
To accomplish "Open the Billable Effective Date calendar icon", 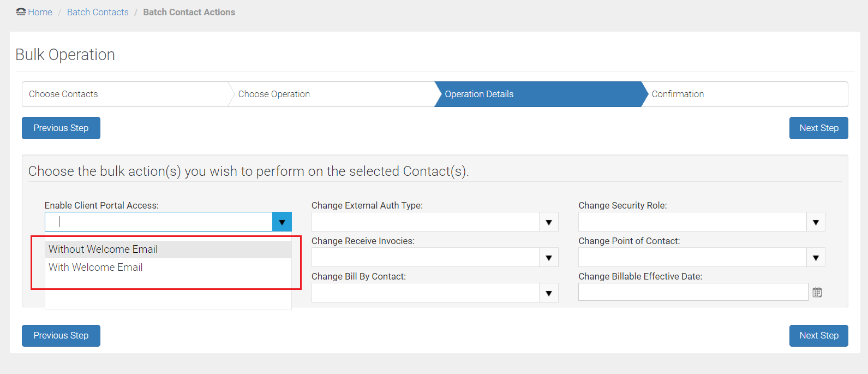I will 817,293.
